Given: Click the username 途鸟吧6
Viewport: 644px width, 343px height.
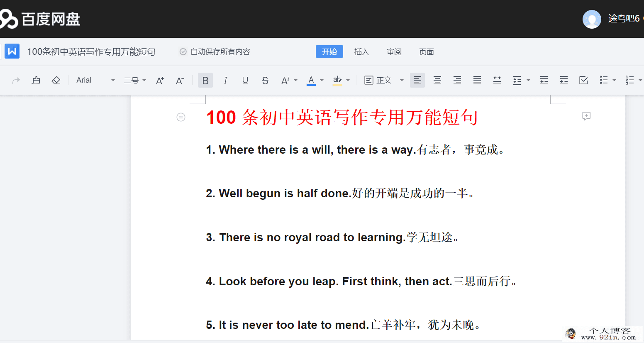Looking at the screenshot, I should click(x=624, y=19).
